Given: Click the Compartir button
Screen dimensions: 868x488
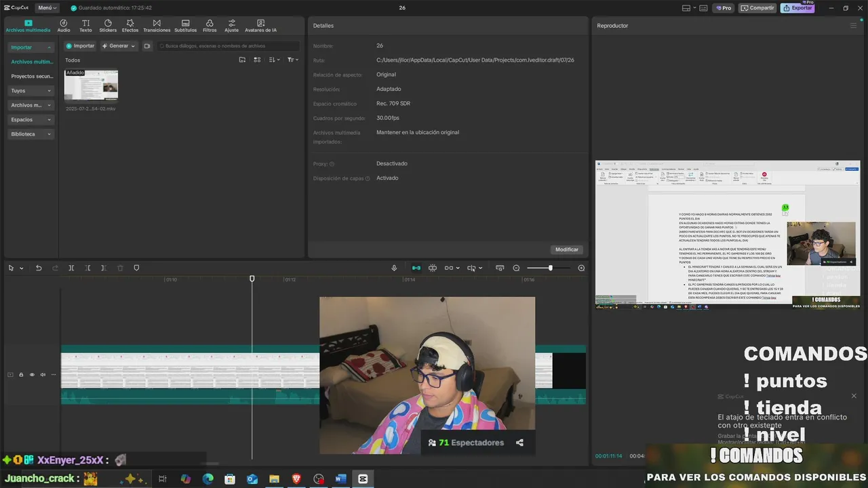Looking at the screenshot, I should [x=757, y=8].
